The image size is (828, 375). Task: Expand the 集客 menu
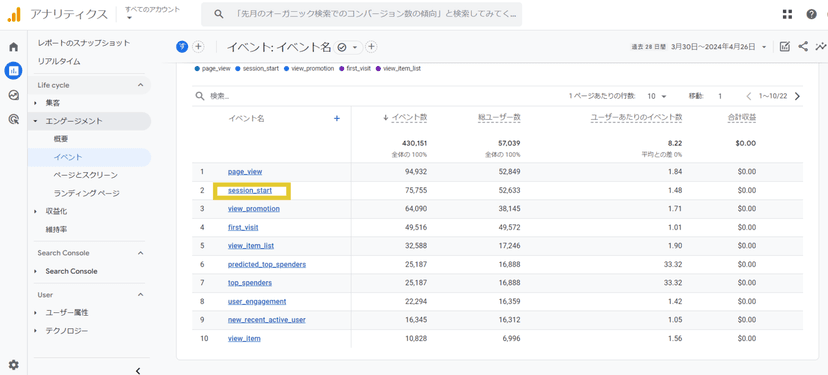[x=35, y=103]
